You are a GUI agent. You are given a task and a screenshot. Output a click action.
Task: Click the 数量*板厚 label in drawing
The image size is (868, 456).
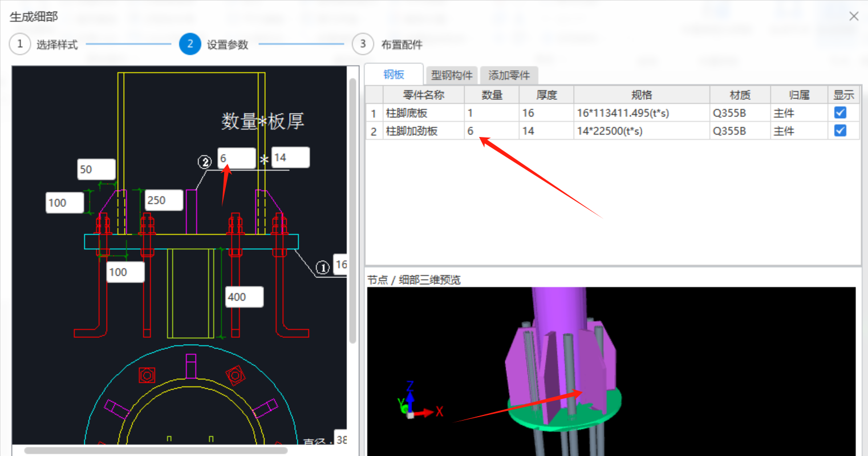263,121
